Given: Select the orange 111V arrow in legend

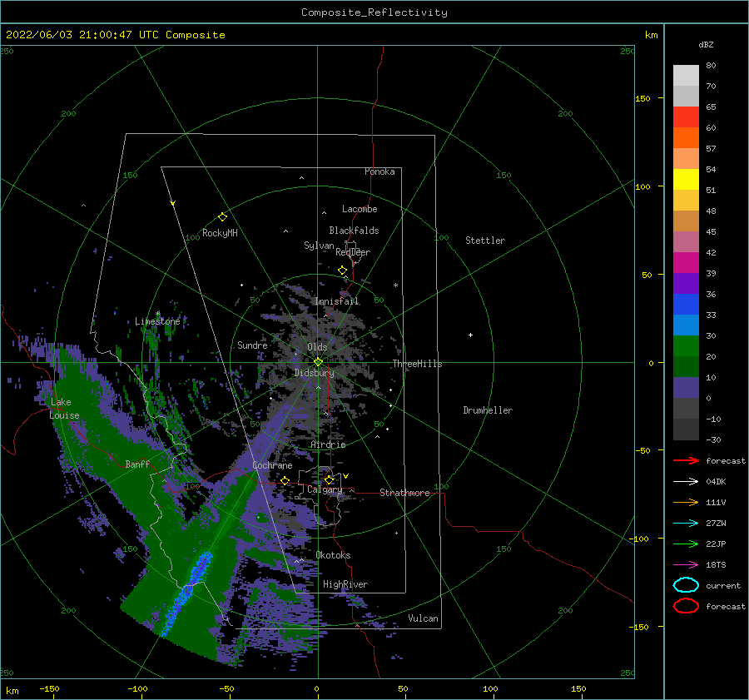Looking at the screenshot, I should 686,502.
